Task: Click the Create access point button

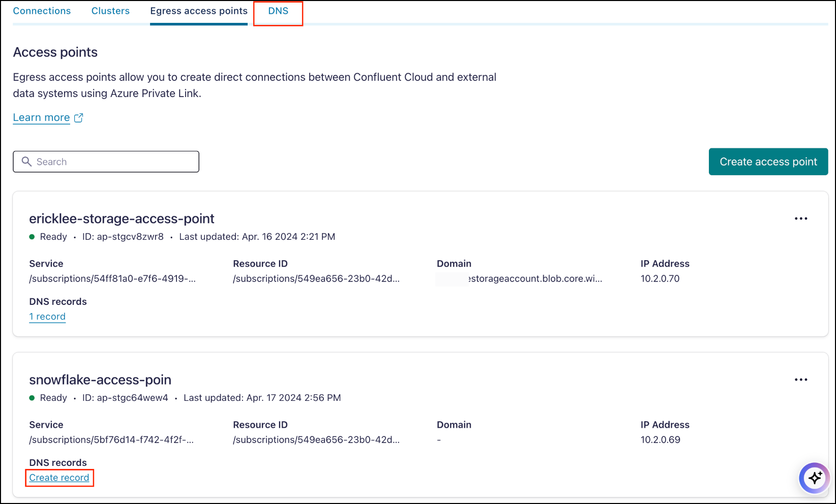Action: [768, 162]
